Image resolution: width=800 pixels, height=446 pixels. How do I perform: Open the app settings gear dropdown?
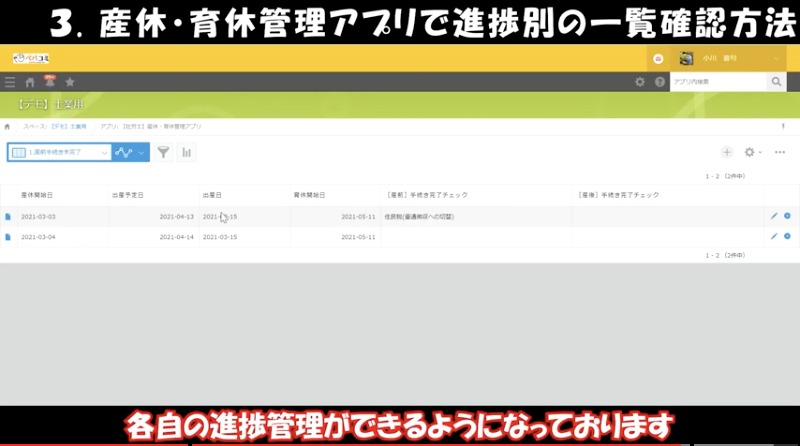[x=753, y=152]
